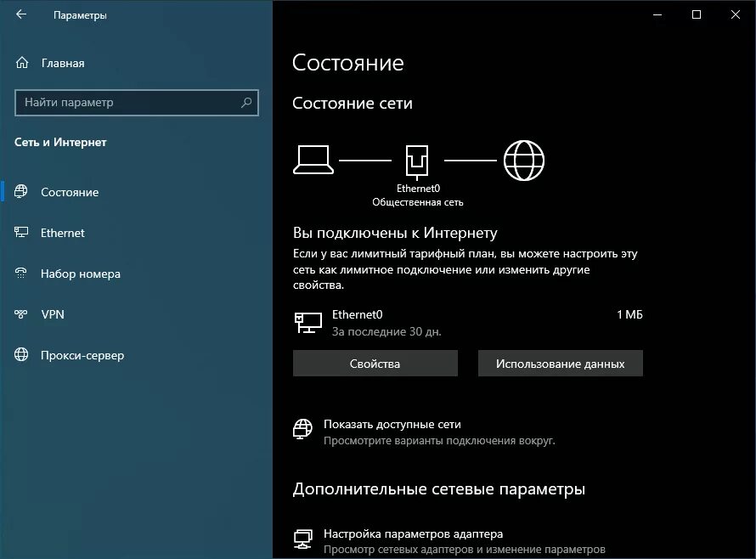Click the Ethernet0 label under the diagram
Viewport: 756px width, 559px height.
418,188
